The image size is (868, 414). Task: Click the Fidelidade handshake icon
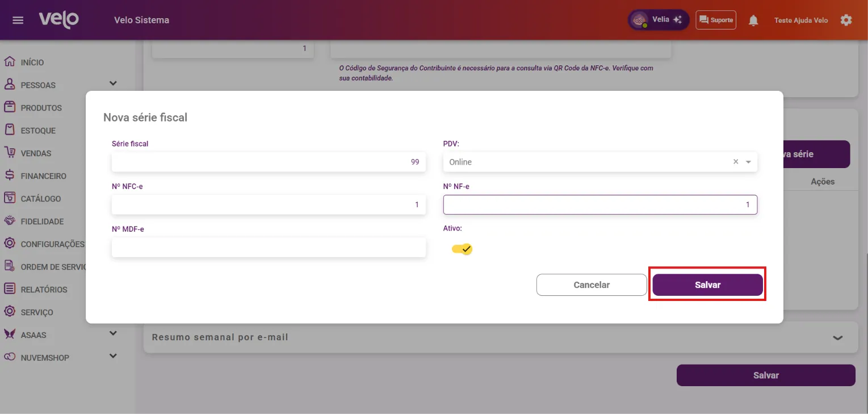(x=9, y=221)
